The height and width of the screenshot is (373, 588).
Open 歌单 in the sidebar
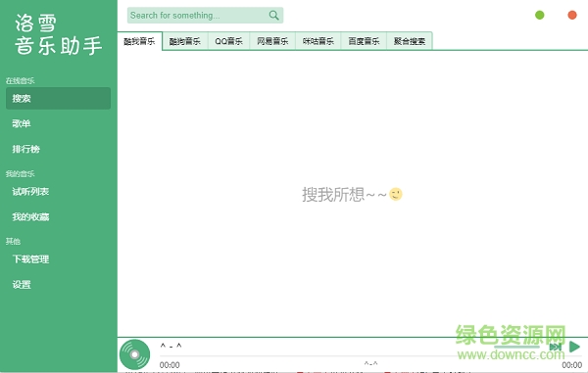coord(58,123)
